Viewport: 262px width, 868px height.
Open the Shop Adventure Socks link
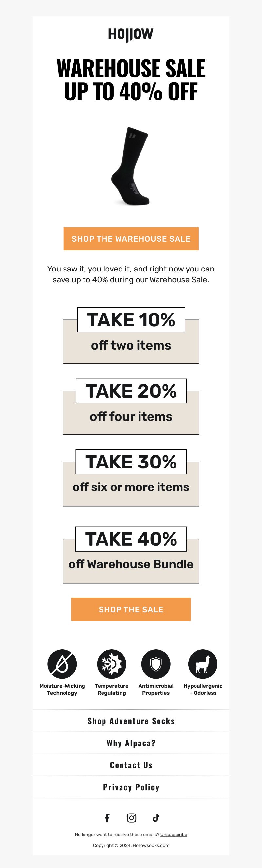(x=131, y=721)
